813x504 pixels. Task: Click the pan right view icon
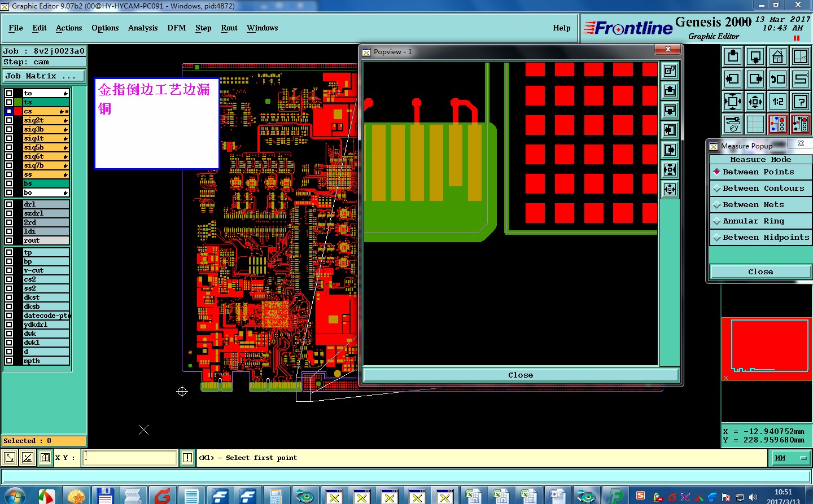pos(755,79)
